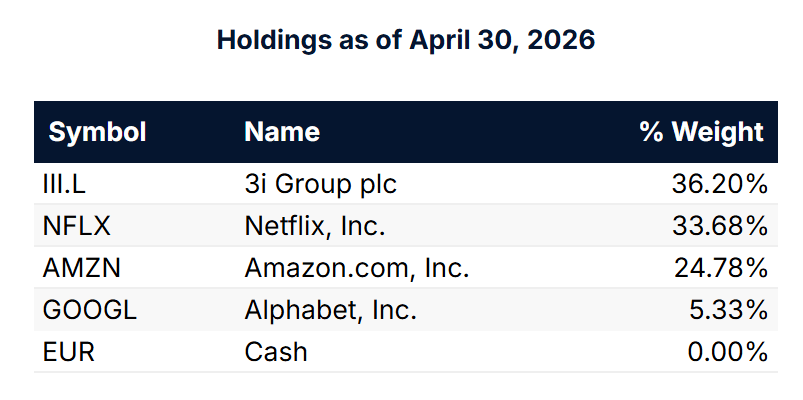
Task: Click the Name column header
Action: click(282, 132)
